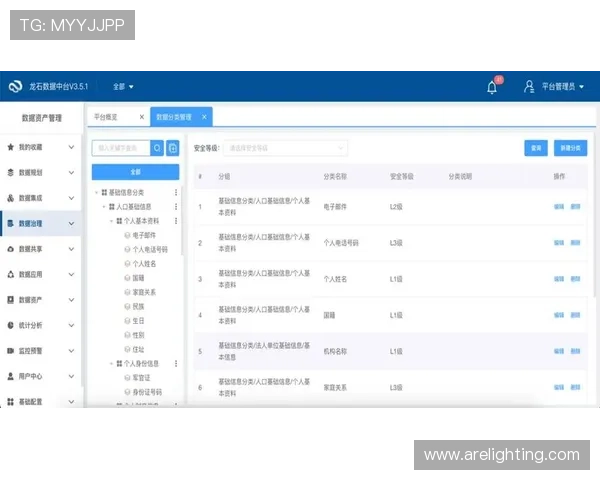Collapse the 个人基本资料 tree node arrow

(x=111, y=221)
